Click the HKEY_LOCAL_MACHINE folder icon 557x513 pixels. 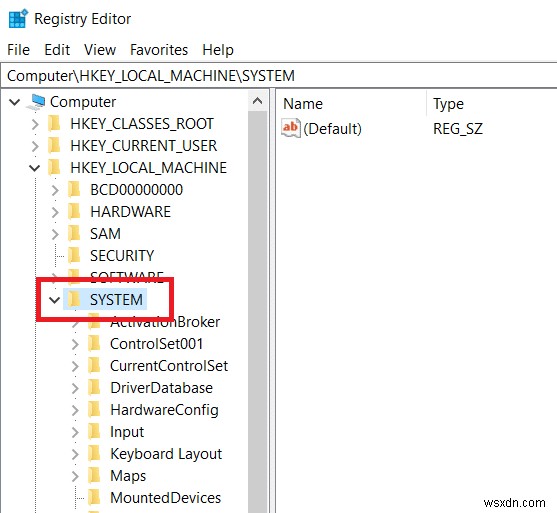pyautogui.click(x=54, y=168)
